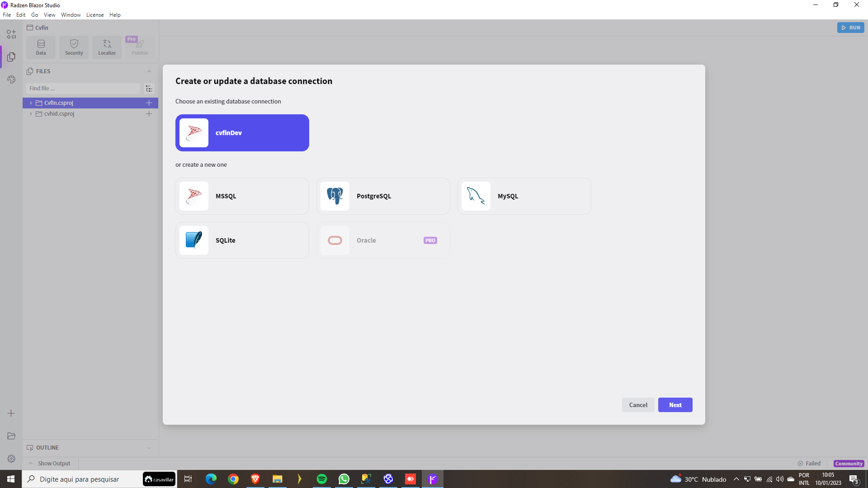Open the files explorer activity icon
The height and width of the screenshot is (488, 868).
[x=11, y=57]
